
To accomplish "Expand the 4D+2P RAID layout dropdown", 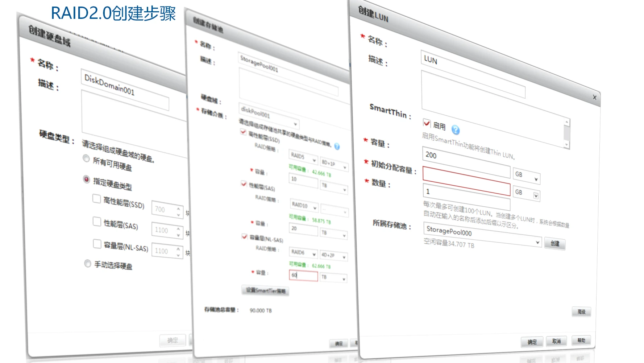I will [x=344, y=257].
